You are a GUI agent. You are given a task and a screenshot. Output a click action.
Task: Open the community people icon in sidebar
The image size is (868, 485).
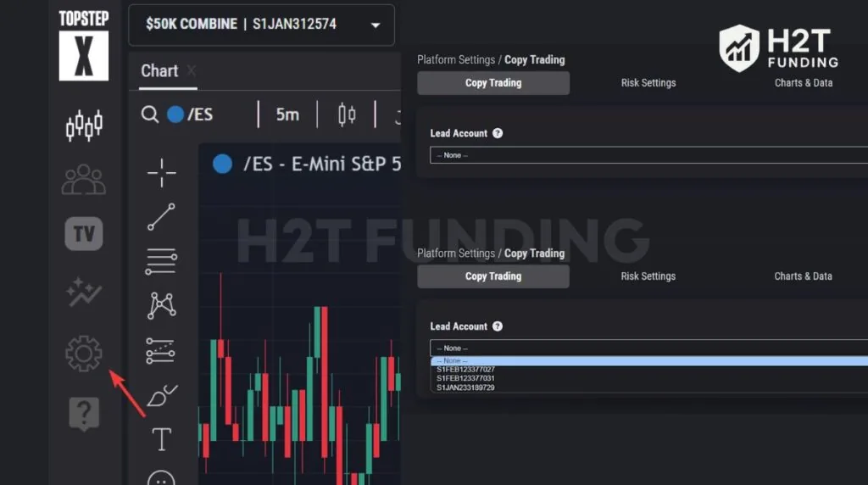pyautogui.click(x=84, y=180)
